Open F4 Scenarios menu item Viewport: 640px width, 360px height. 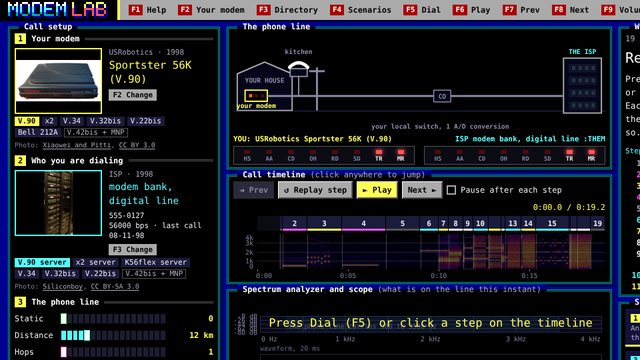pyautogui.click(x=360, y=10)
